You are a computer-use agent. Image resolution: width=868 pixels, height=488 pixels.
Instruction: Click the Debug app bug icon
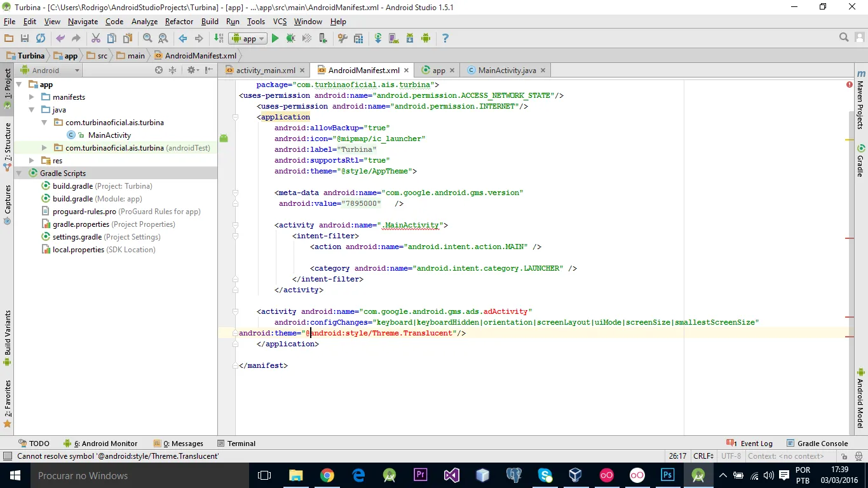290,39
